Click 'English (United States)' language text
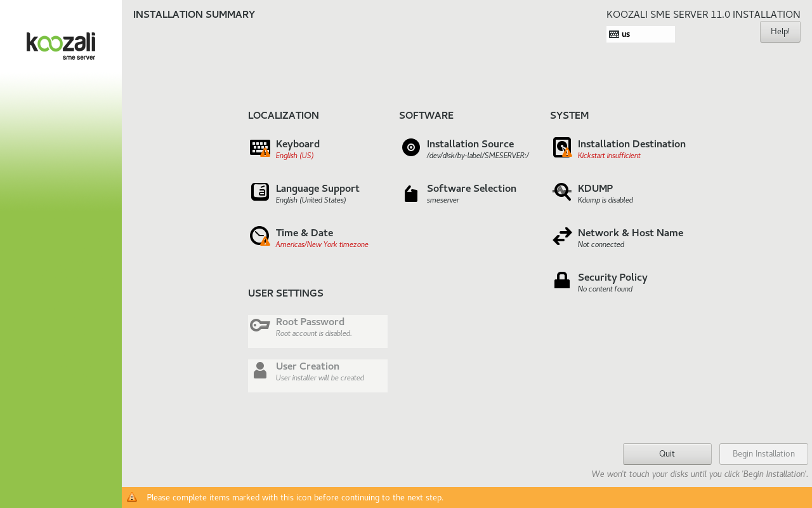 (311, 200)
